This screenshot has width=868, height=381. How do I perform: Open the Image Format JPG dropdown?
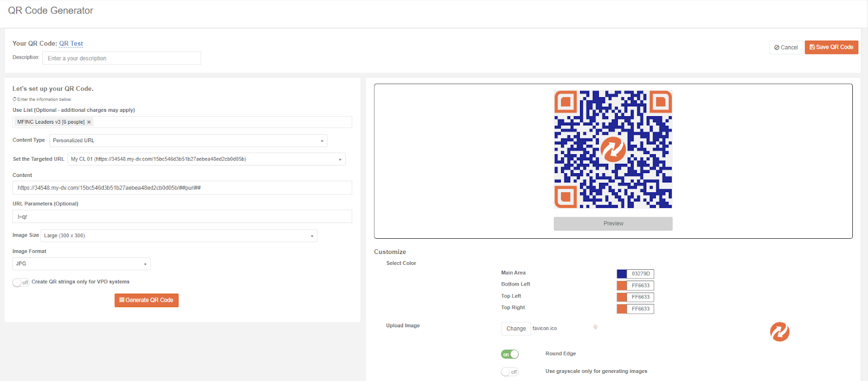click(x=81, y=264)
